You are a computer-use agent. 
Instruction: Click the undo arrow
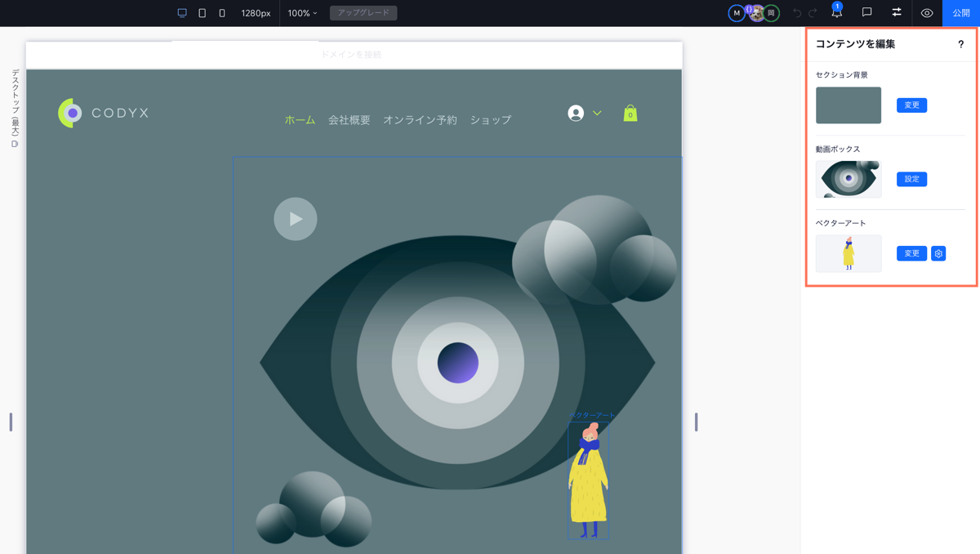(797, 13)
